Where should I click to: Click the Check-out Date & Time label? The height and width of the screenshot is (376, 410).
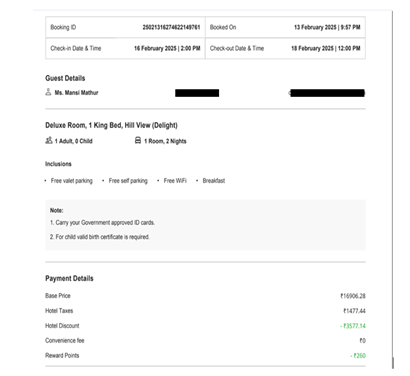click(x=237, y=48)
